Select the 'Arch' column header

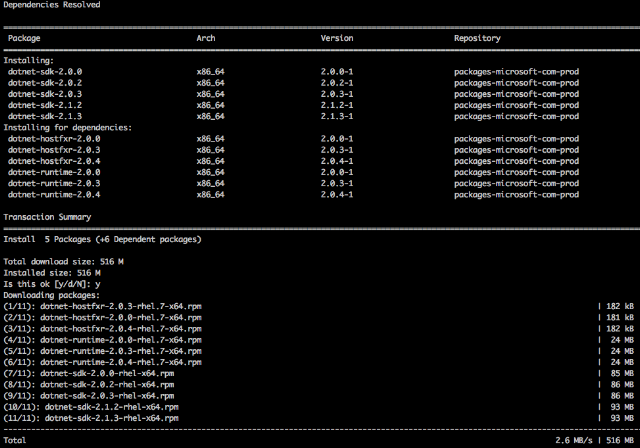[x=206, y=38]
